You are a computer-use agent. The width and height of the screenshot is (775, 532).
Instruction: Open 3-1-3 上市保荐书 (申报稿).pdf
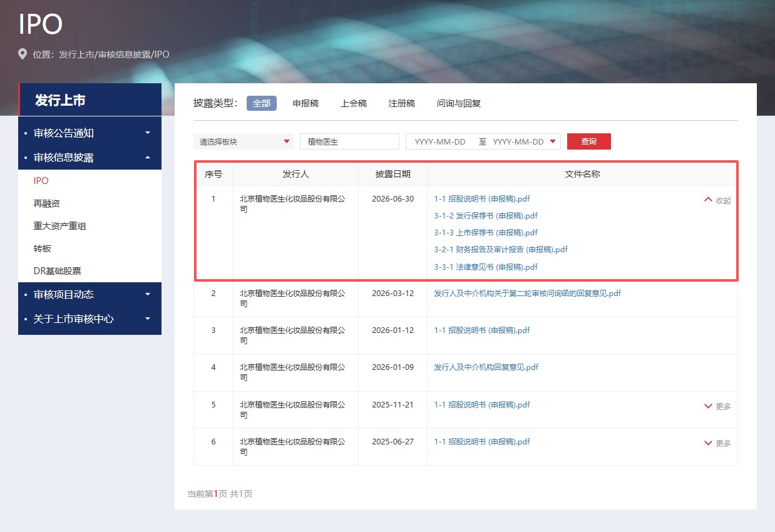[486, 233]
